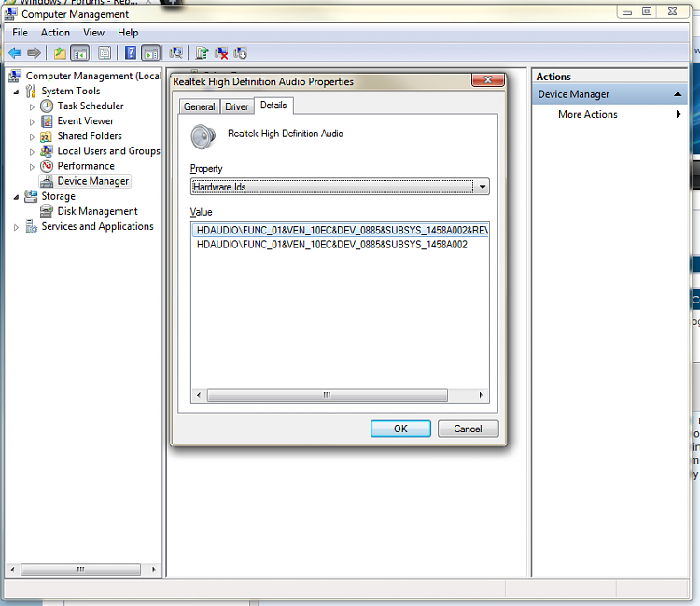Collapse the Device Manager actions section
The image size is (700, 606).
click(678, 94)
